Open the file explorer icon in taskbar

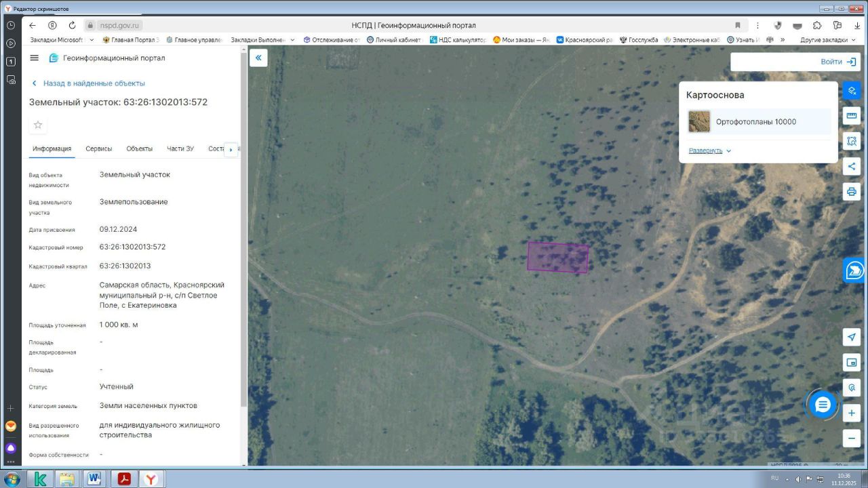[x=67, y=479]
